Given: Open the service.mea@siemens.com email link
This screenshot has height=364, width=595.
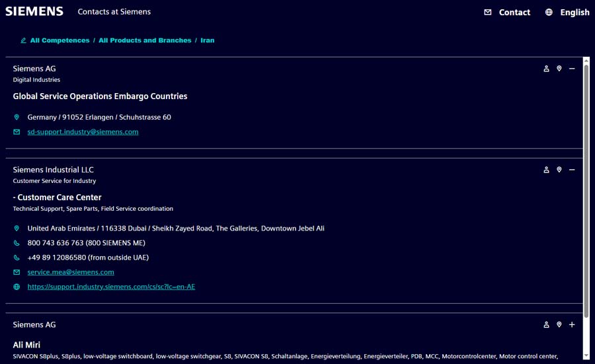Looking at the screenshot, I should [71, 272].
